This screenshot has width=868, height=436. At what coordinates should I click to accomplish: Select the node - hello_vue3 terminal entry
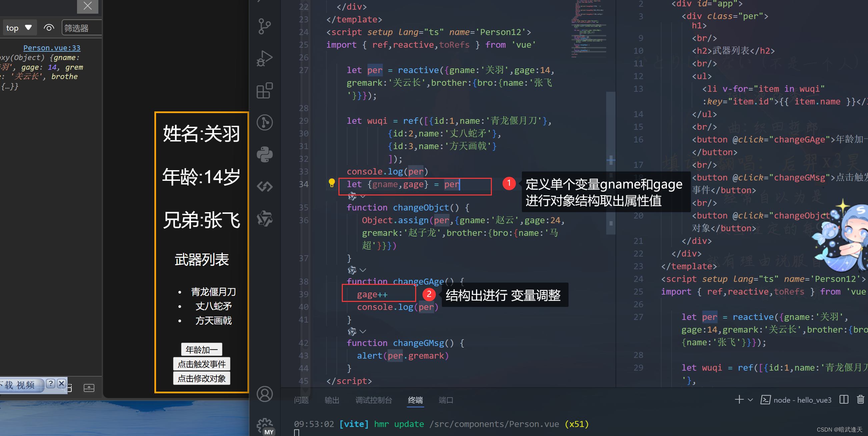(796, 400)
